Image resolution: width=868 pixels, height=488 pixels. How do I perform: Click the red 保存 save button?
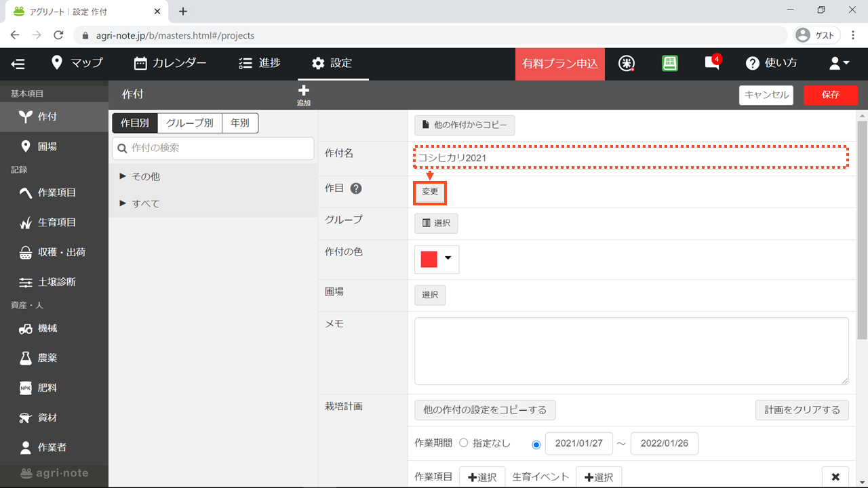[x=831, y=95]
